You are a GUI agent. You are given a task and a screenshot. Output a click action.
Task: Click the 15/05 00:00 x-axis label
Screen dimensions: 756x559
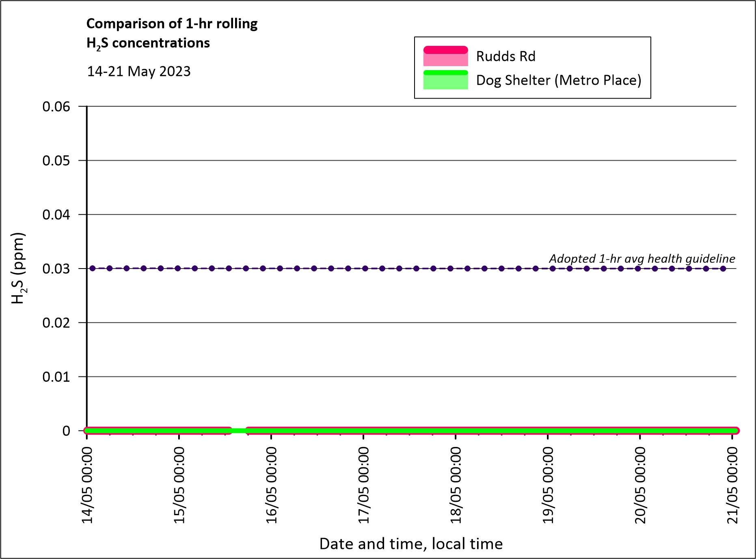coord(179,485)
